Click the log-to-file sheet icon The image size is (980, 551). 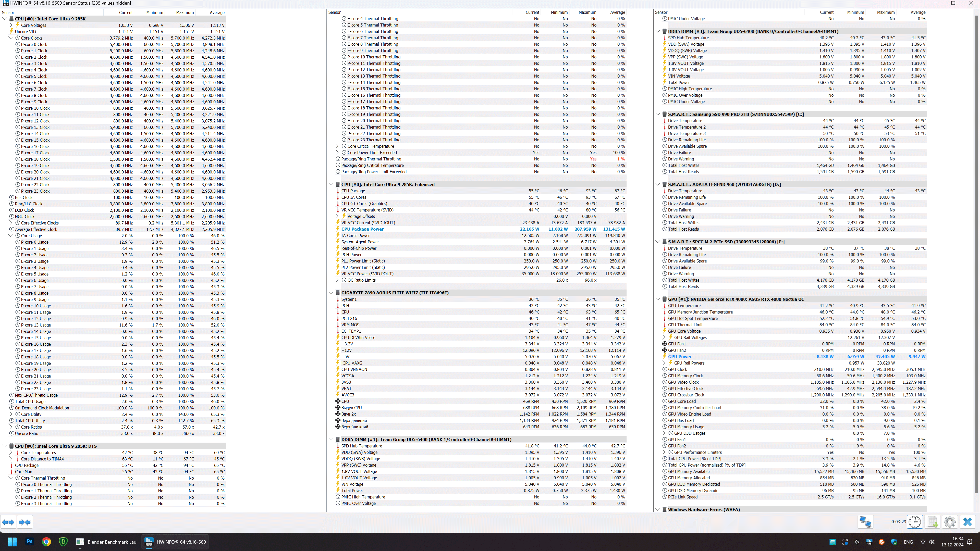[x=933, y=522]
